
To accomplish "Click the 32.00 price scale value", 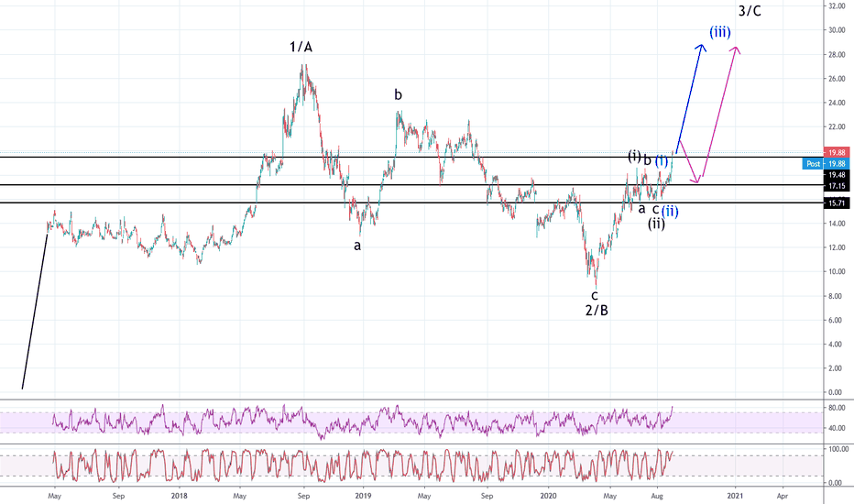I will tap(837, 6).
